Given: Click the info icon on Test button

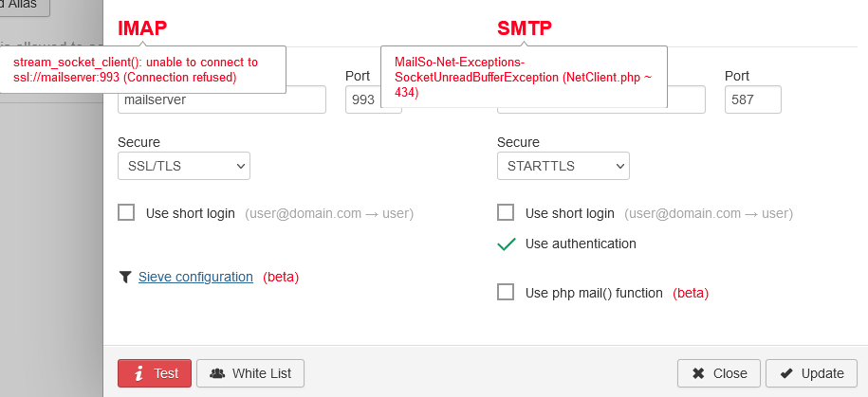Looking at the screenshot, I should pyautogui.click(x=139, y=373).
